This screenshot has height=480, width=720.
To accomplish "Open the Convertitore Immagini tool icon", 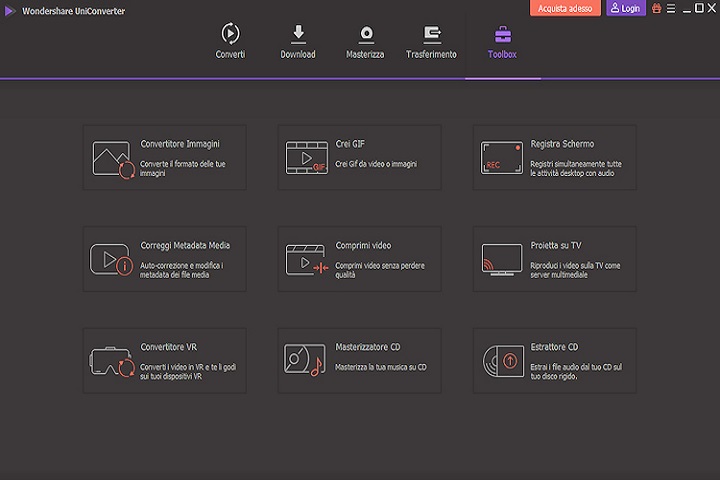I will (x=112, y=158).
